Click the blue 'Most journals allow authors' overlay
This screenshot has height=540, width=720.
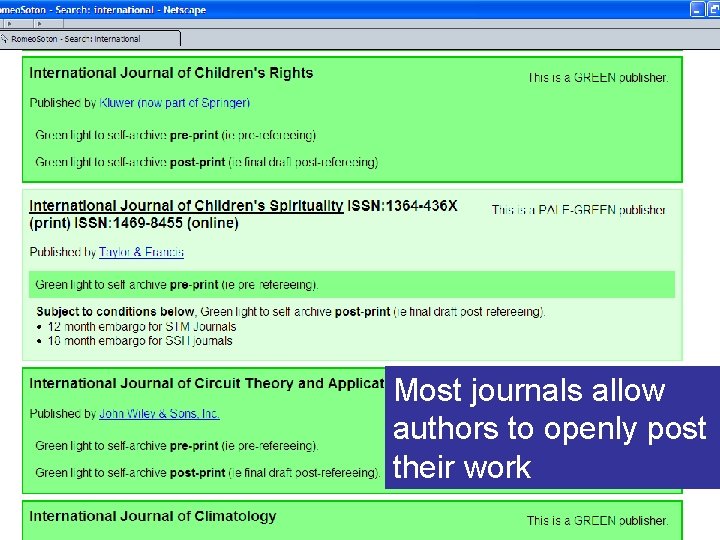point(552,428)
